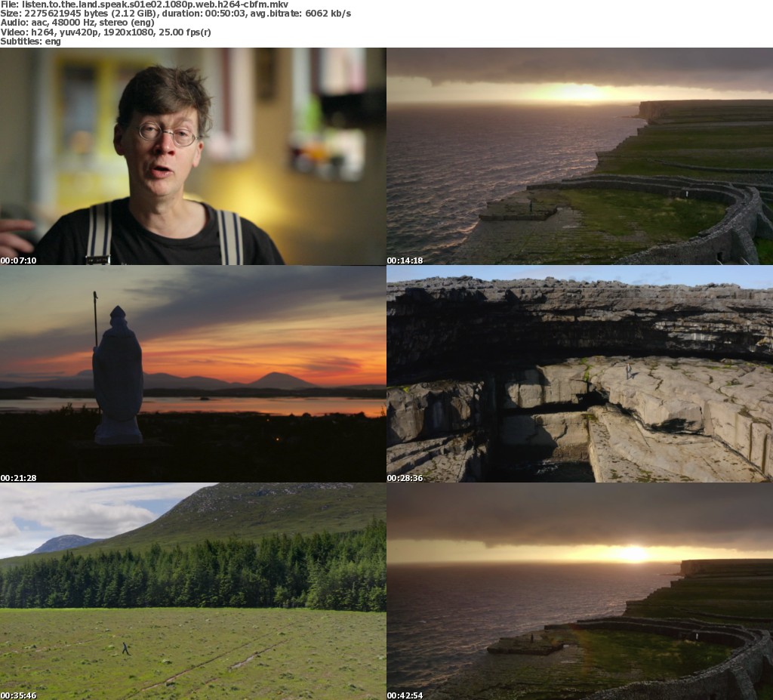Click the 00:21:28 timestamp label
Image resolution: width=773 pixels, height=700 pixels.
click(x=18, y=478)
